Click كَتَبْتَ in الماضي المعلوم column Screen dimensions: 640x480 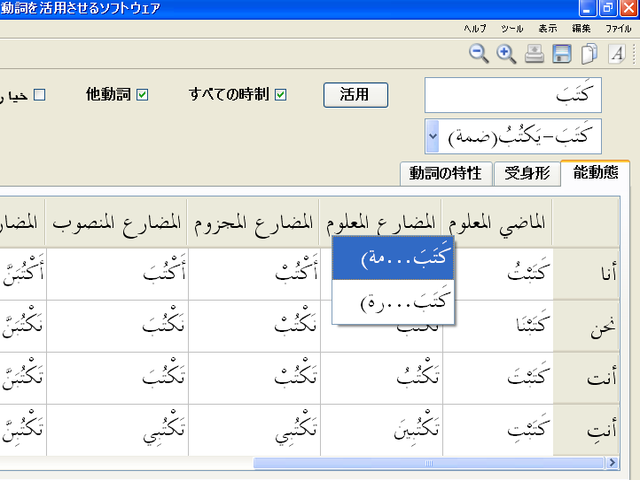pos(498,378)
